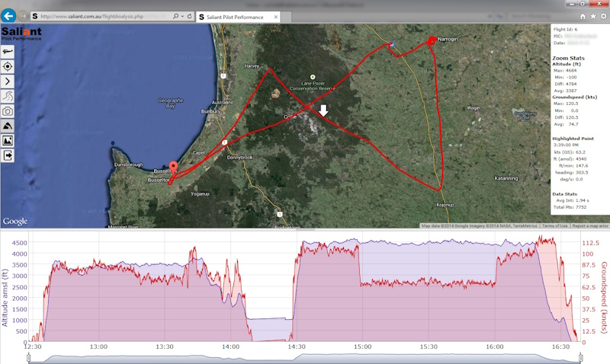
Task: Click the target crosshair center icon
Action: (x=8, y=66)
